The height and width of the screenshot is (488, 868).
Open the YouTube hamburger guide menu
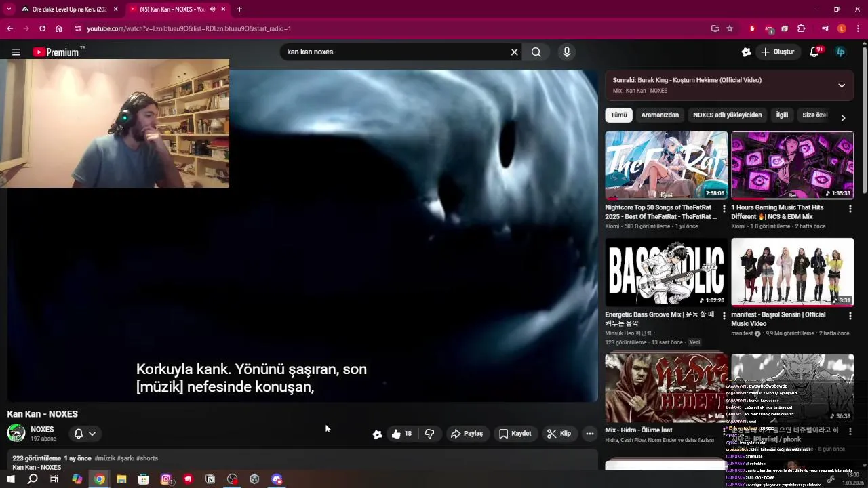[16, 52]
